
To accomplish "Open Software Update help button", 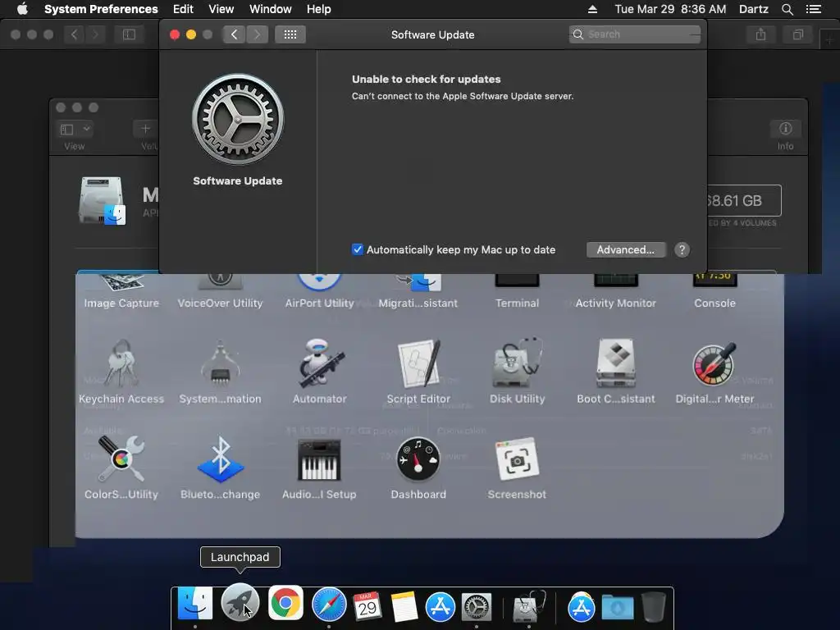I will point(682,249).
